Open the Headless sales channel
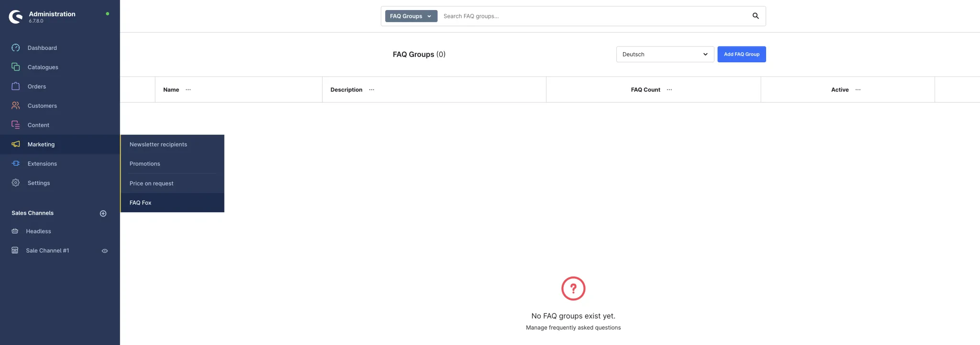 tap(38, 231)
